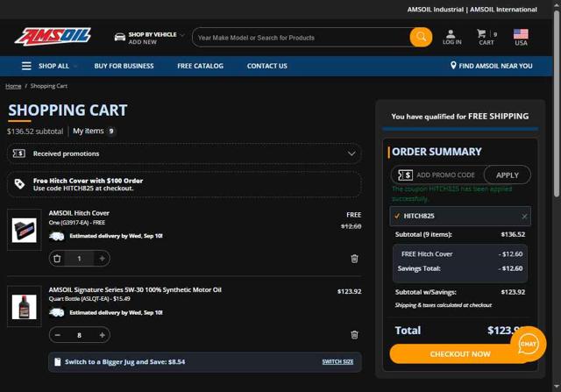Expand Shop By Vehicle dropdown
The height and width of the screenshot is (392, 561).
pyautogui.click(x=151, y=38)
